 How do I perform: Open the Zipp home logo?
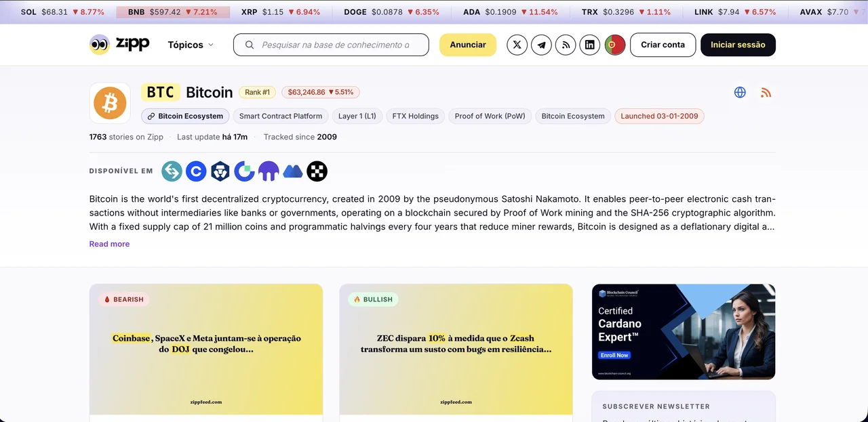(x=119, y=45)
